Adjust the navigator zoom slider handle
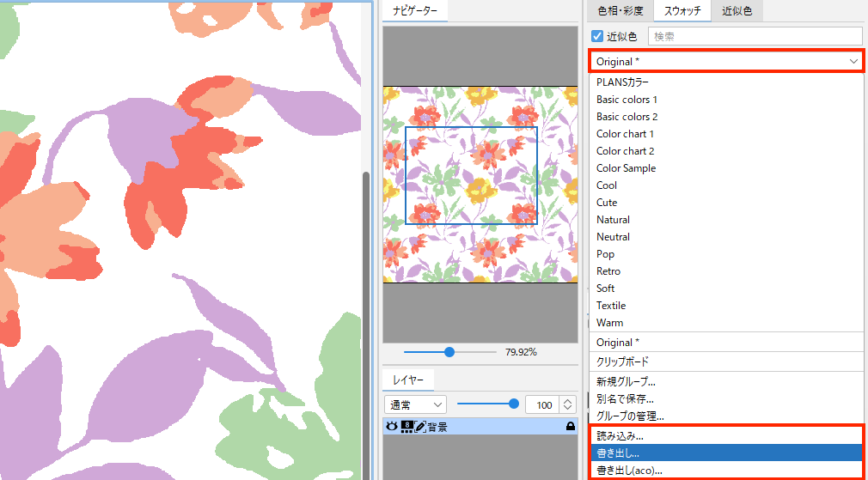Viewport: 868px width, 480px height. pos(449,352)
